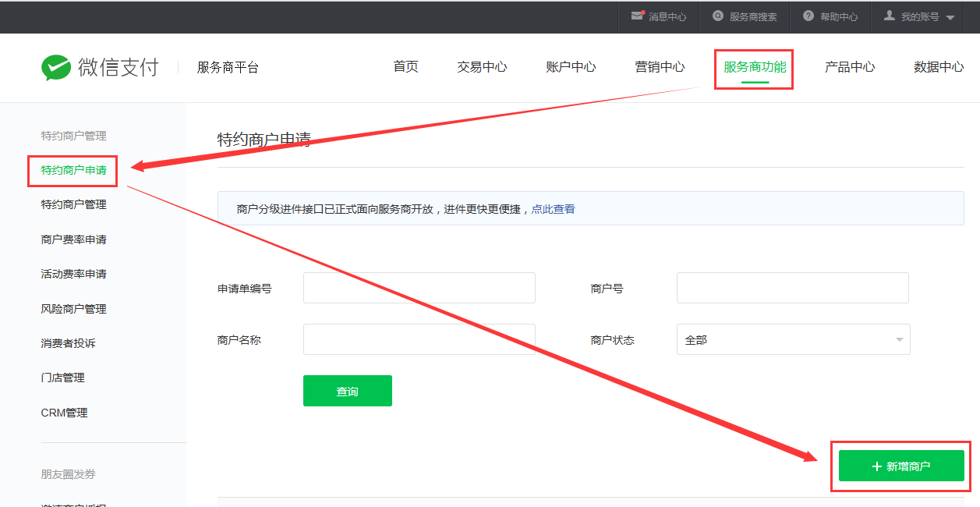Focus the 商户名称 text field
Screen dimensions: 980x507
[419, 339]
